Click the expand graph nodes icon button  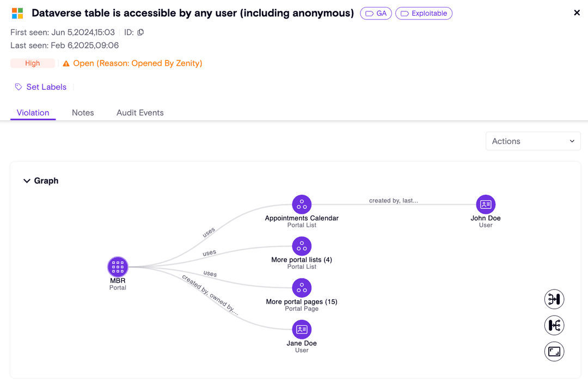click(x=554, y=325)
